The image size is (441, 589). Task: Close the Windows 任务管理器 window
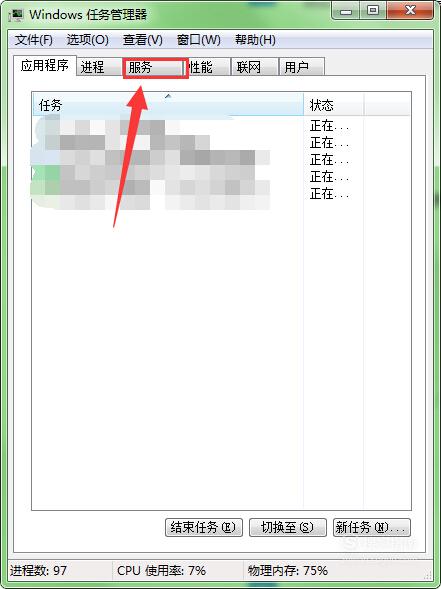410,11
